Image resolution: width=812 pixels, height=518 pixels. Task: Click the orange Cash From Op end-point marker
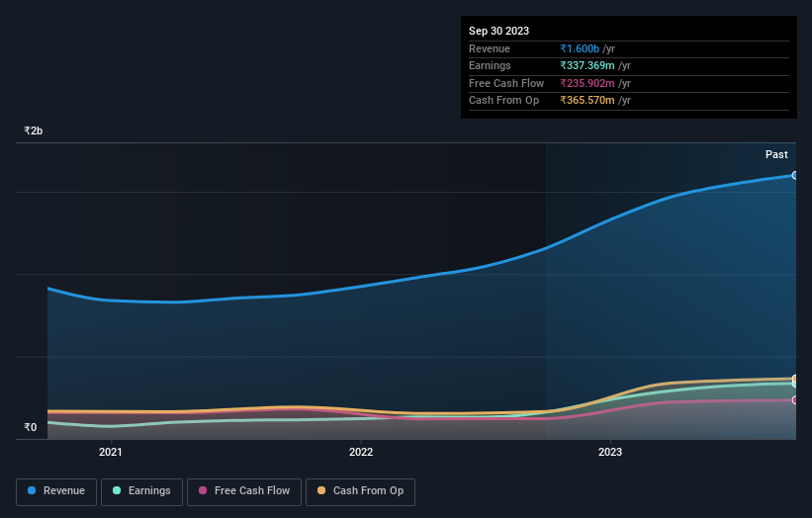coord(795,379)
